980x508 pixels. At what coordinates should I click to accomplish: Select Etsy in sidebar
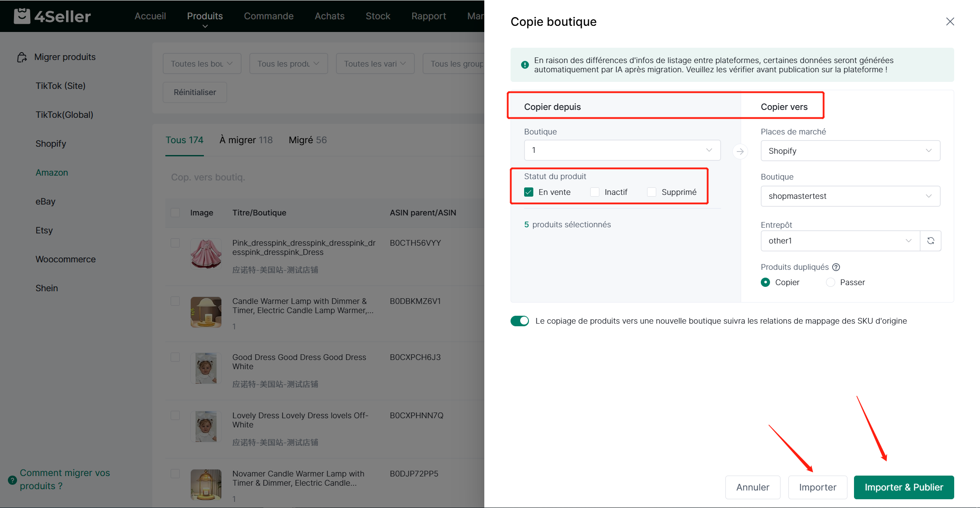point(44,230)
